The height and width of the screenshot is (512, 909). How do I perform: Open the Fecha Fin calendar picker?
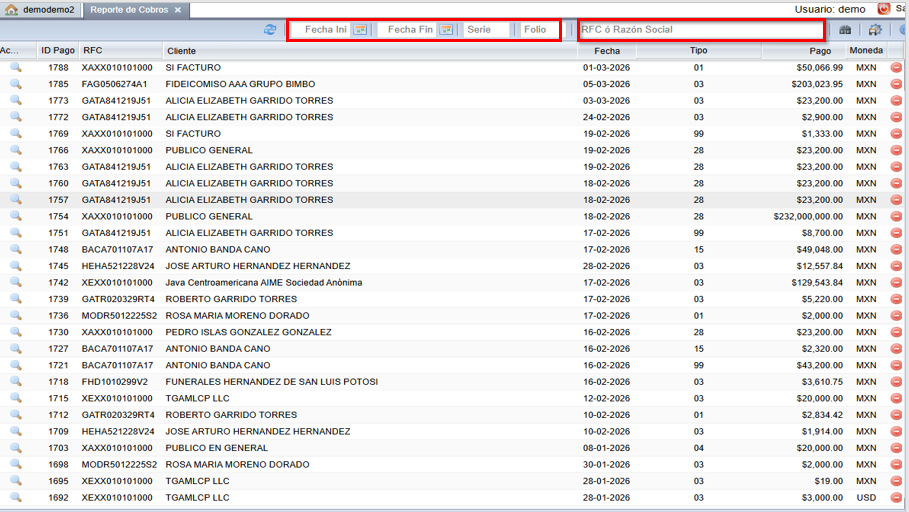pos(447,30)
